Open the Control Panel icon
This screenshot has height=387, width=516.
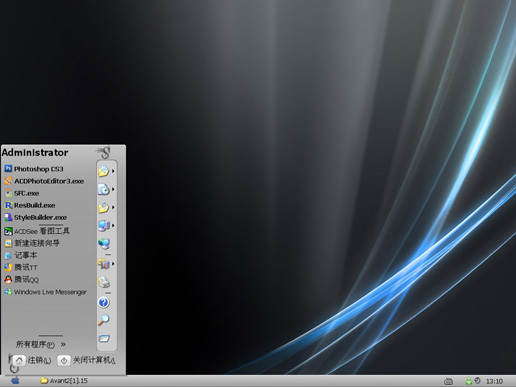(104, 264)
